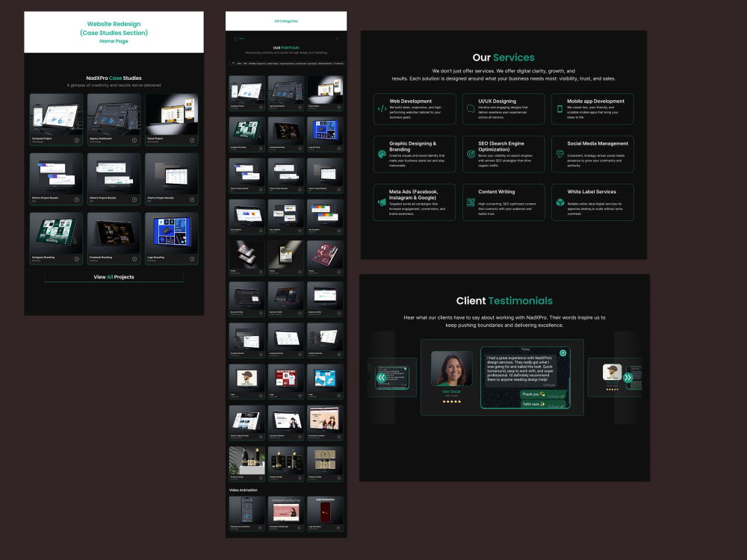Click the back icon in Our Portfolio header
The width and height of the screenshot is (747, 560).
point(236,39)
